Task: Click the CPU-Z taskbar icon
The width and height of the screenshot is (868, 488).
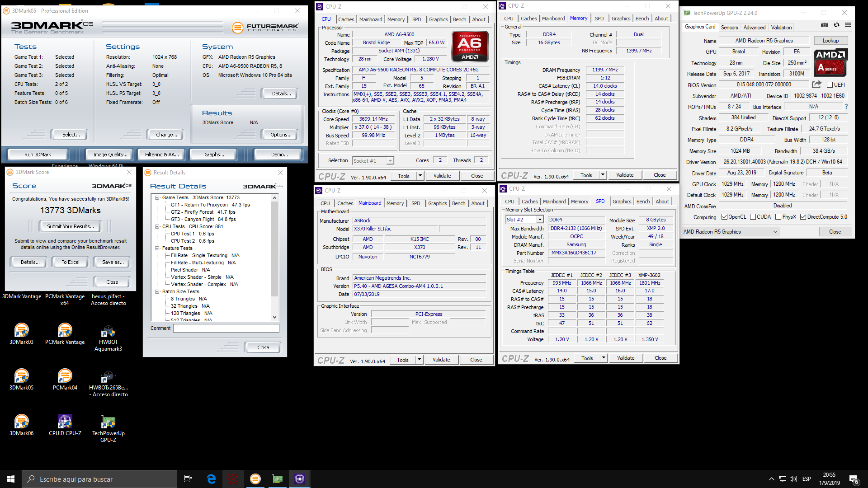Action: tap(300, 479)
